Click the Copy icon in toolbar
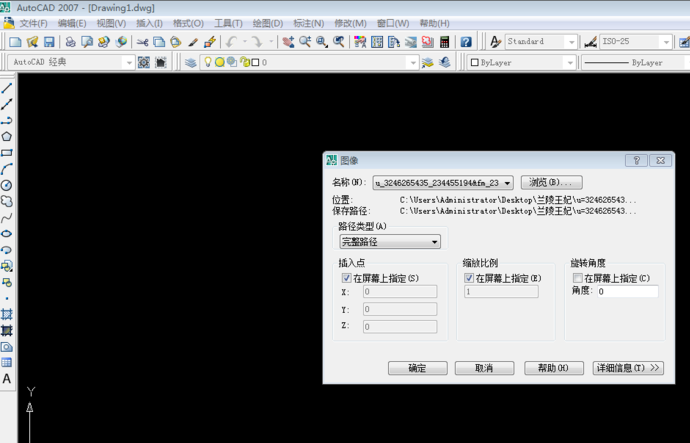690x443 pixels. click(x=159, y=42)
